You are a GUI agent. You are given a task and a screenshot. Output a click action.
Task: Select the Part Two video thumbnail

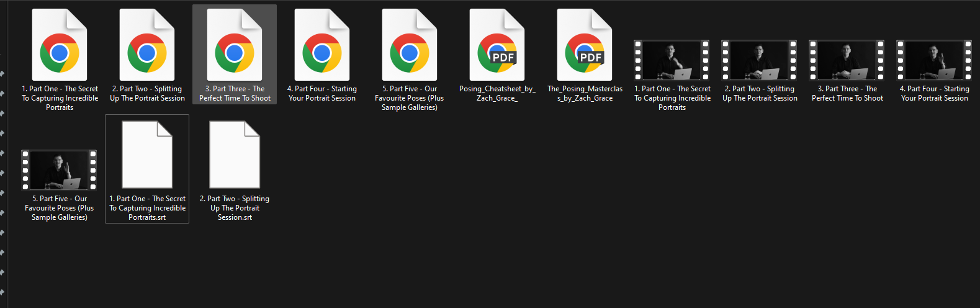click(759, 60)
